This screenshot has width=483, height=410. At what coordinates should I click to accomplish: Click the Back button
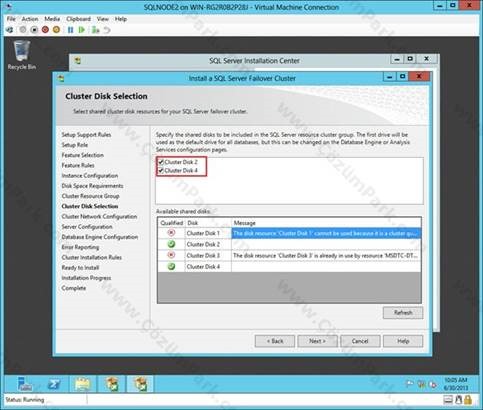click(275, 341)
